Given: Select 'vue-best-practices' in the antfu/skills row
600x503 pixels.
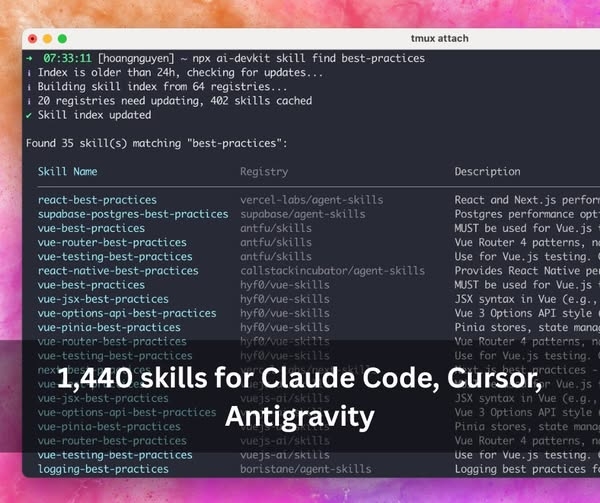Looking at the screenshot, I should pyautogui.click(x=91, y=228).
